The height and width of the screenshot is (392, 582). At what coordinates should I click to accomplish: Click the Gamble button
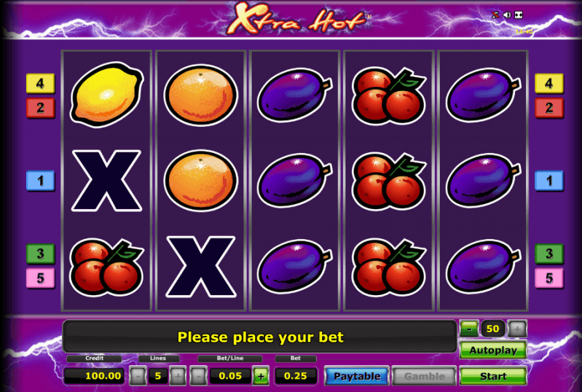(x=424, y=376)
